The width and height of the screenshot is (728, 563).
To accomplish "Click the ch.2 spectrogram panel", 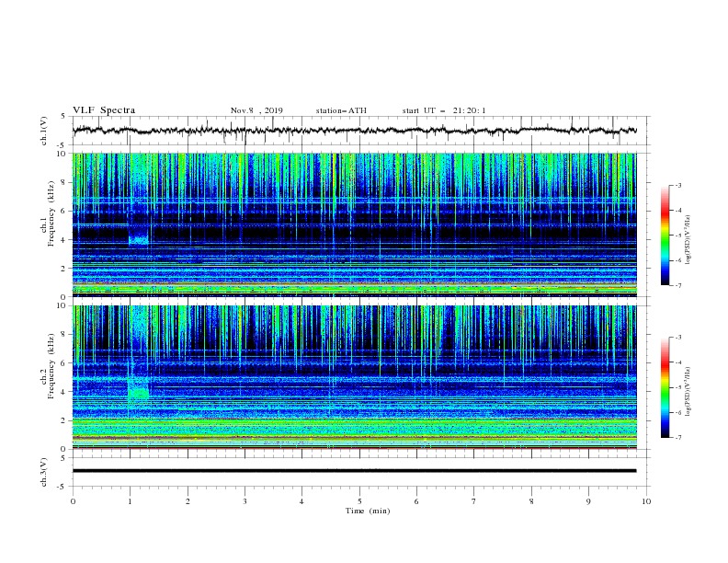I will click(x=354, y=377).
